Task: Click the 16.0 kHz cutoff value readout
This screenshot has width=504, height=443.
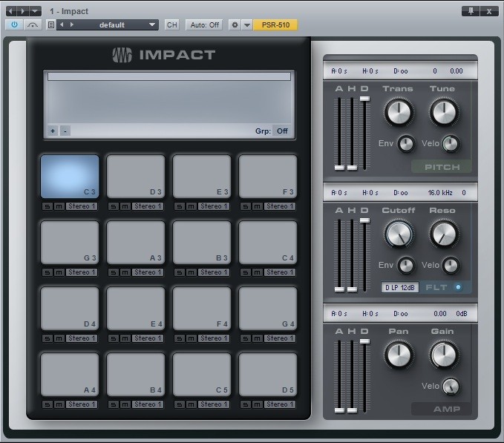Action: pos(440,193)
